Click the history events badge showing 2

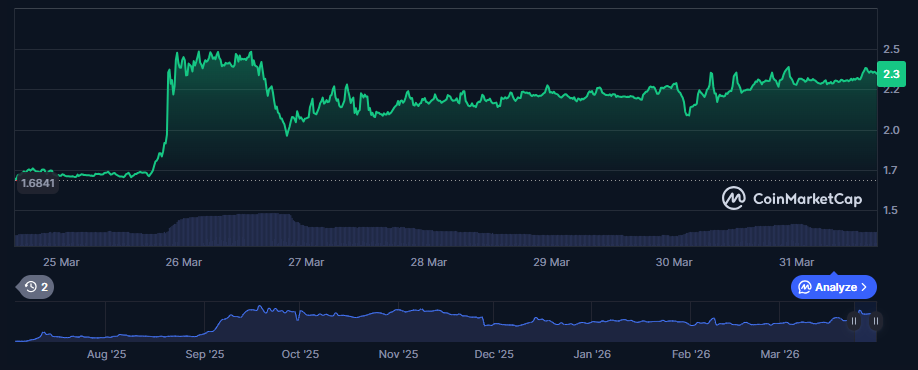tap(36, 287)
